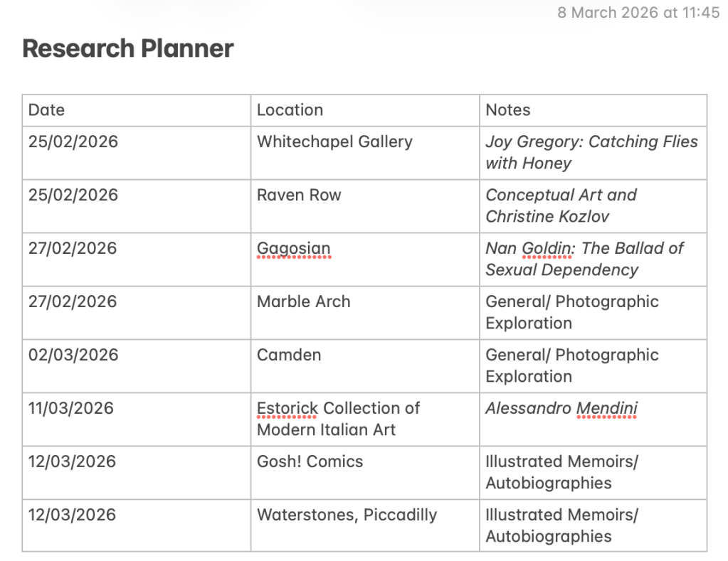Click the date cell beside Marble Arch
This screenshot has width=728, height=561.
pos(73,301)
